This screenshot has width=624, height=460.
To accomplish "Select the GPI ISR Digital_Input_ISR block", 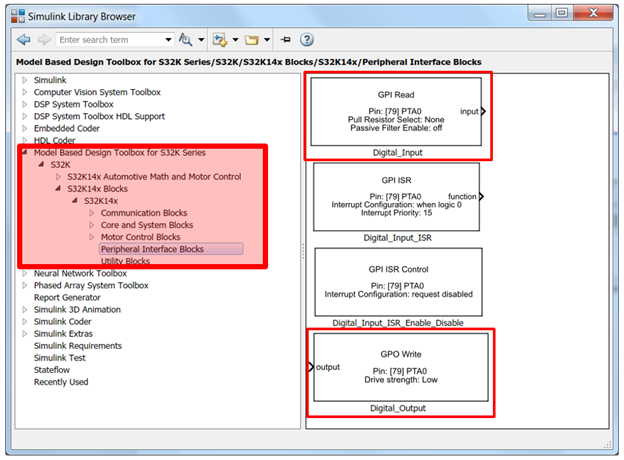I will click(x=396, y=197).
